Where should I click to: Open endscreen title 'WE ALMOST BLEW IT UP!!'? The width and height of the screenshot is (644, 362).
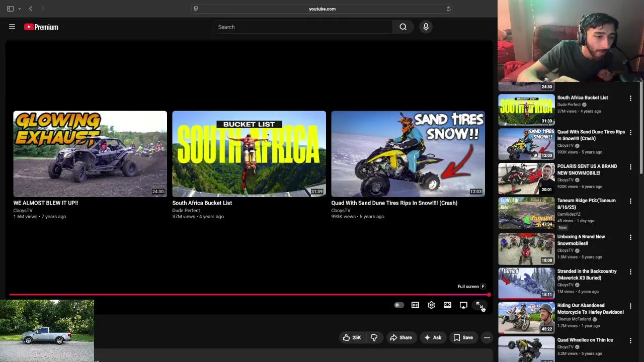(x=46, y=203)
